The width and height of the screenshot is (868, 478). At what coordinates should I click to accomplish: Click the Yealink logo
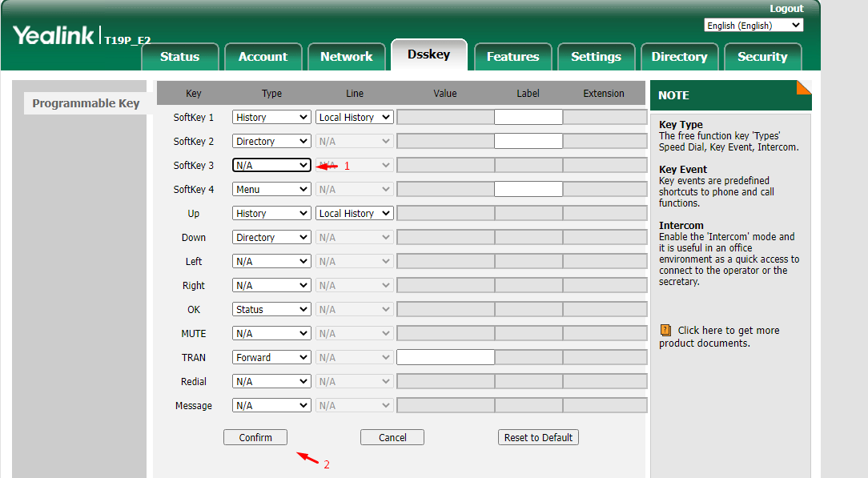tap(54, 35)
